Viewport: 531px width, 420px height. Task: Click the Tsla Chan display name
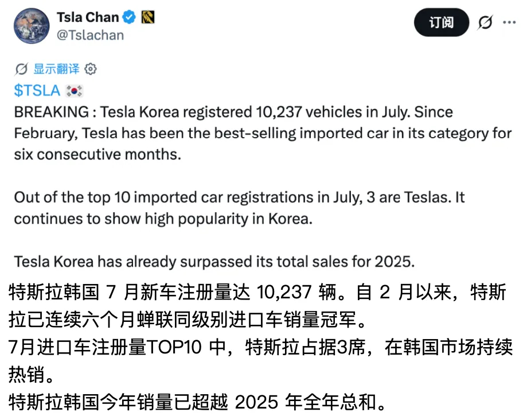tap(88, 17)
